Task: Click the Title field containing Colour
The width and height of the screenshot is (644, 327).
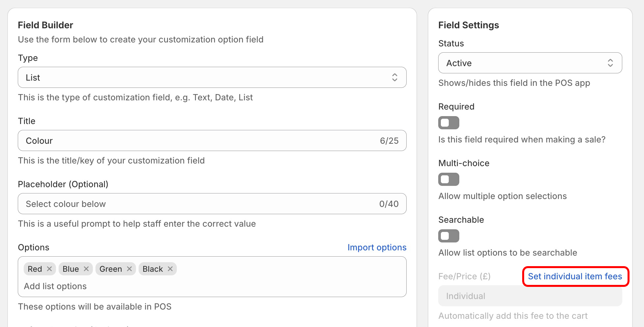Action: pos(198,140)
